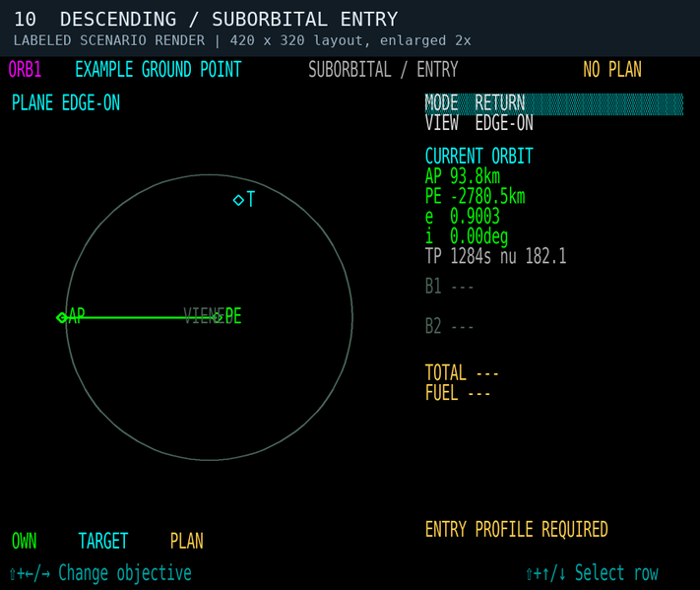This screenshot has height=590, width=700.
Task: Click the ORB1 page label
Action: 25,70
